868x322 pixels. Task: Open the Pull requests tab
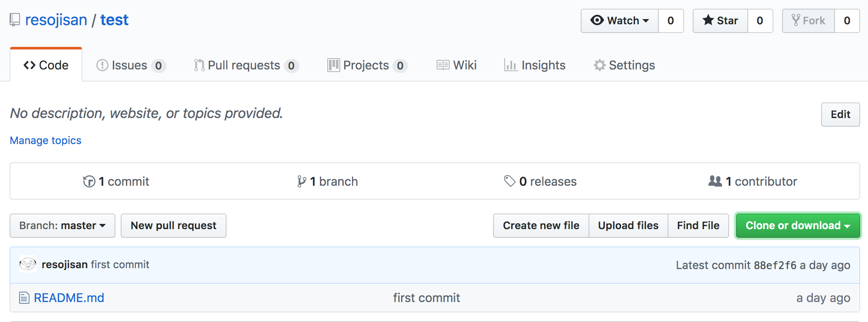[246, 65]
